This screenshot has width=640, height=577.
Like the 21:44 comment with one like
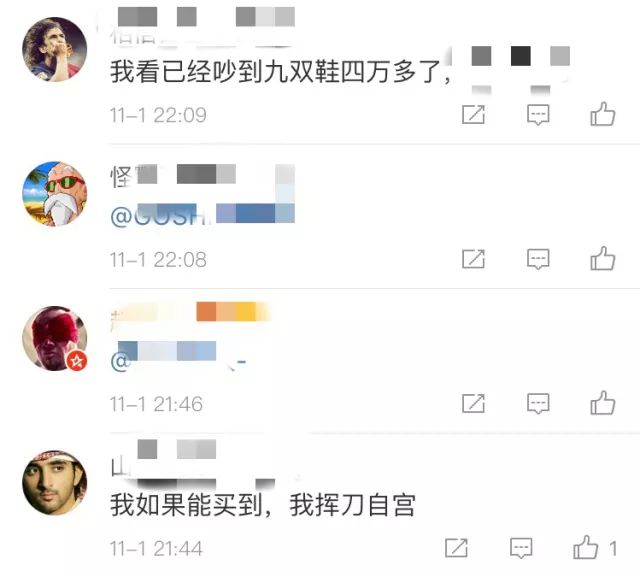coord(594,547)
